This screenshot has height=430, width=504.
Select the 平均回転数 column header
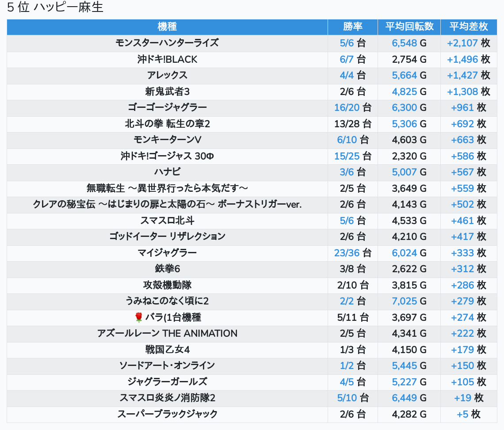point(409,27)
